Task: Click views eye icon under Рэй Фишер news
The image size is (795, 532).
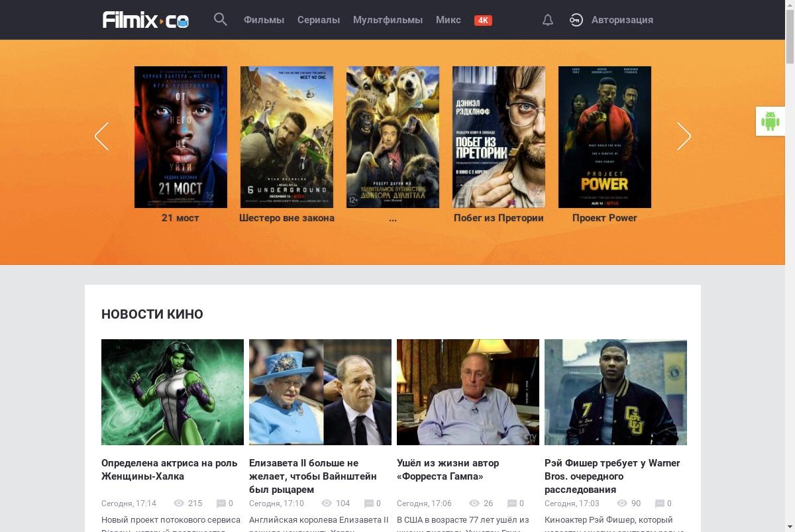Action: pos(622,504)
